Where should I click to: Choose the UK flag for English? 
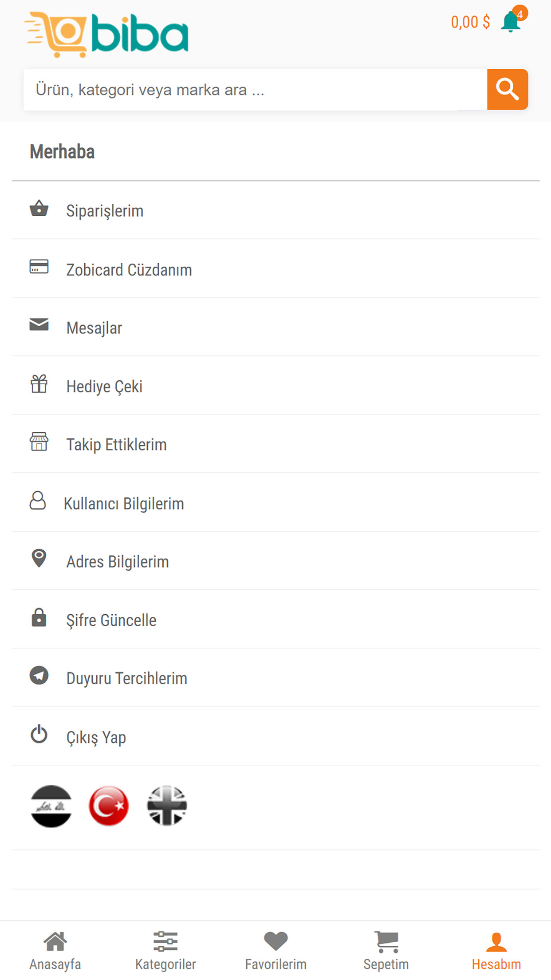click(167, 806)
